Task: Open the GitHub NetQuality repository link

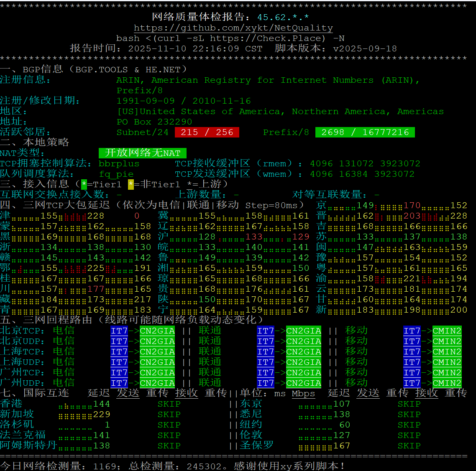Action: (233, 28)
